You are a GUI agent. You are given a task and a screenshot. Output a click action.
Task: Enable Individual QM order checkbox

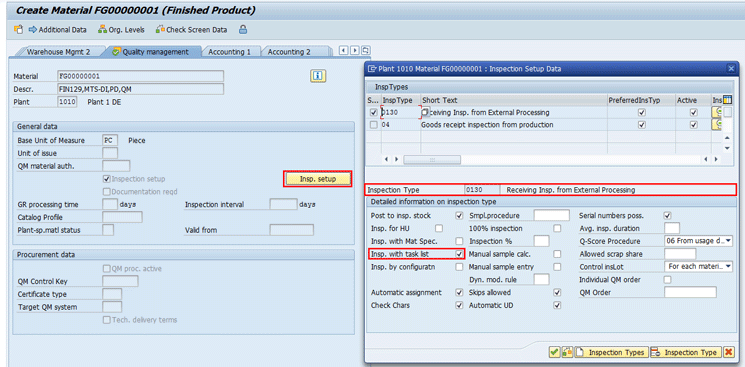tap(668, 280)
